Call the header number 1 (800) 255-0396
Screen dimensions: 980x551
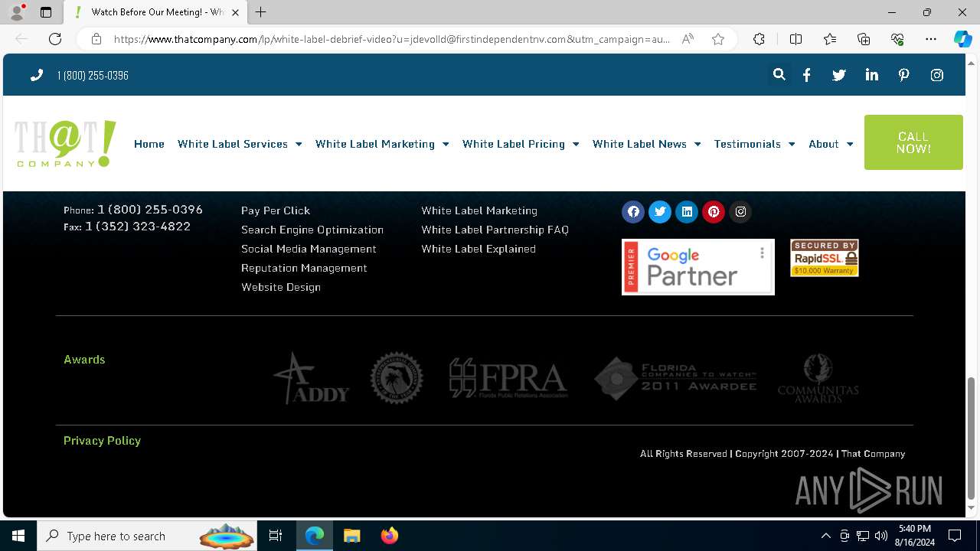click(93, 75)
